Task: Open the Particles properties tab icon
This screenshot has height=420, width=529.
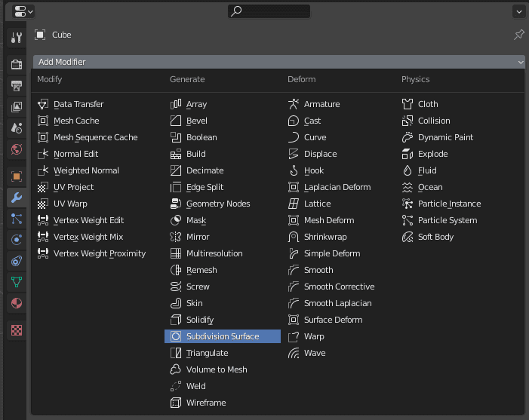Action: tap(17, 219)
